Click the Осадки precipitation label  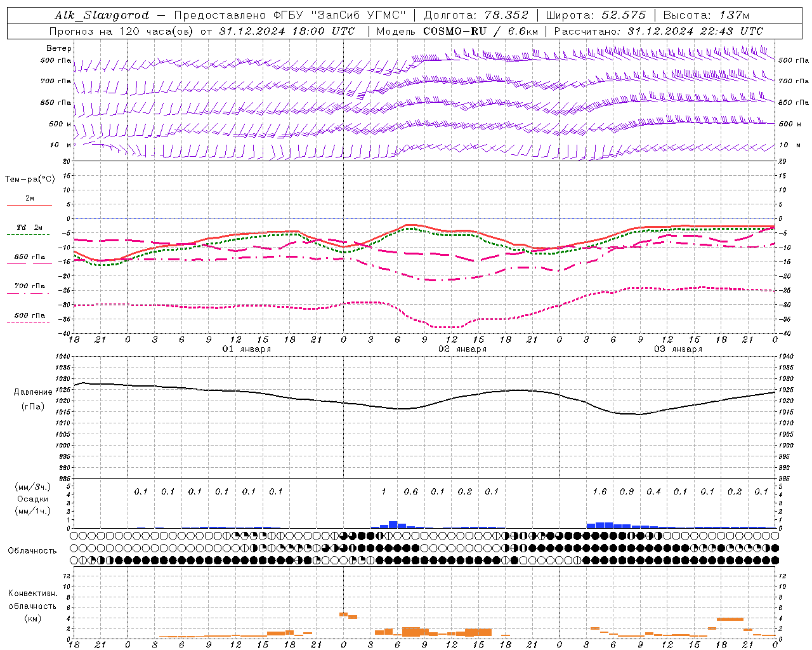(33, 499)
